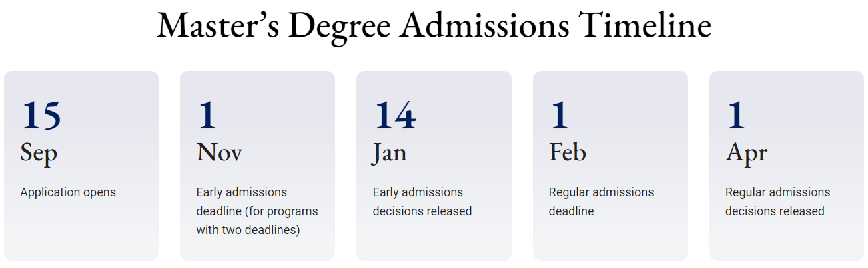
Task: Select the 14 Jan timeline card
Action: pyautogui.click(x=434, y=166)
